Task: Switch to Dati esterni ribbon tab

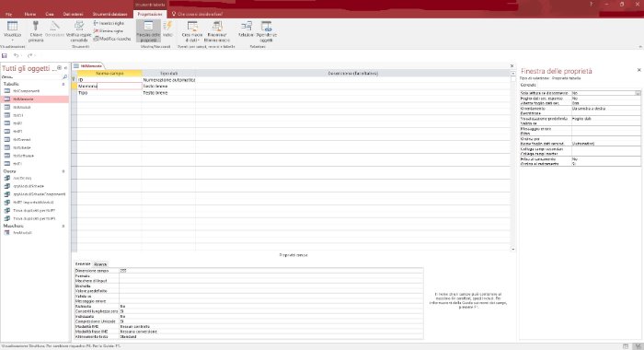Action: click(73, 14)
